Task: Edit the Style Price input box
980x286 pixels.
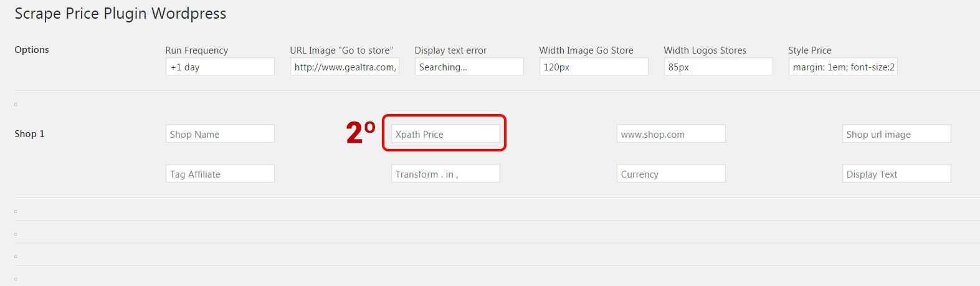Action: (x=843, y=67)
